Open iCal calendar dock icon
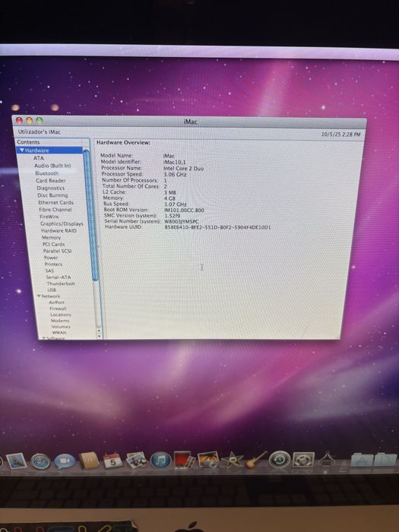This screenshot has height=532, width=399. pos(112,461)
